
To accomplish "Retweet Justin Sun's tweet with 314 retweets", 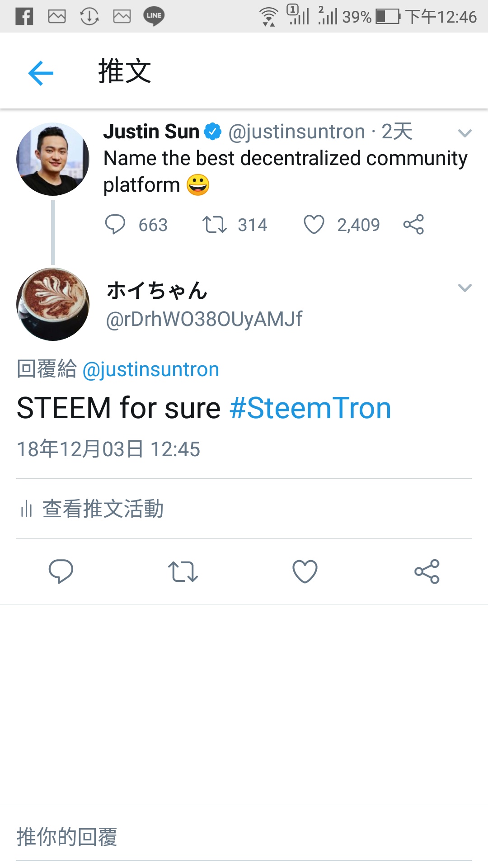I will coord(214,224).
